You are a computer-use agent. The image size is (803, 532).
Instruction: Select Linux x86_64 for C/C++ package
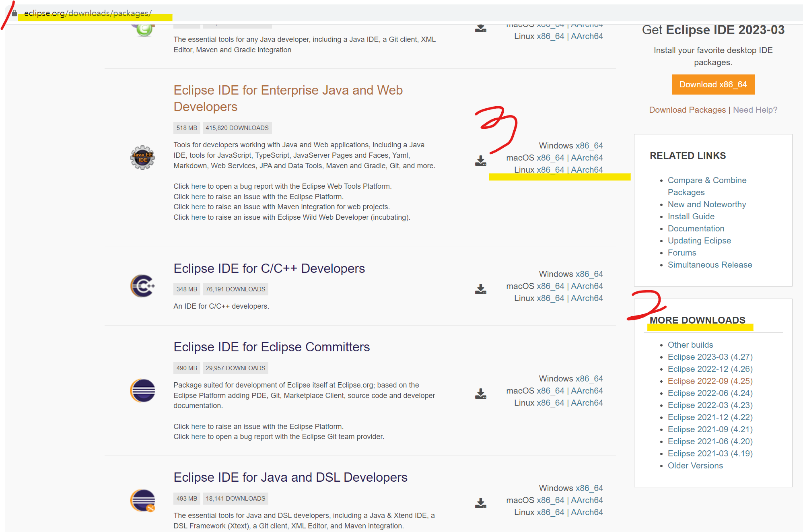click(x=550, y=298)
